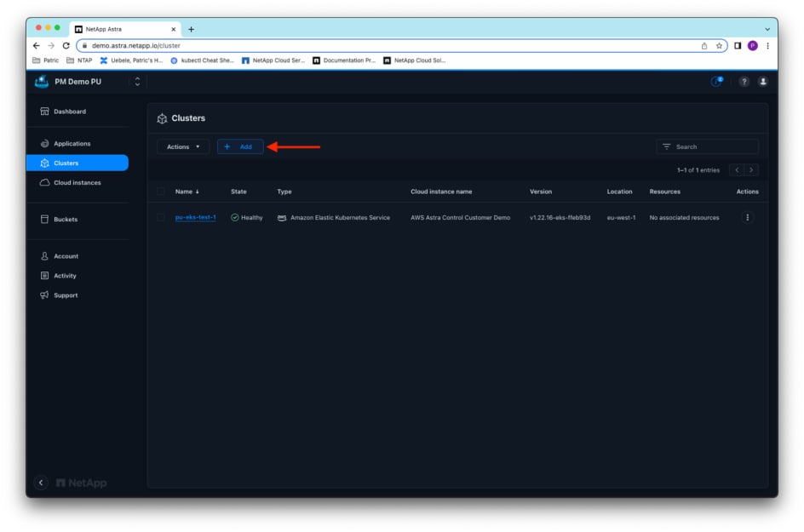This screenshot has height=532, width=804.
Task: Click the Cloud instance name column header
Action: click(x=441, y=192)
